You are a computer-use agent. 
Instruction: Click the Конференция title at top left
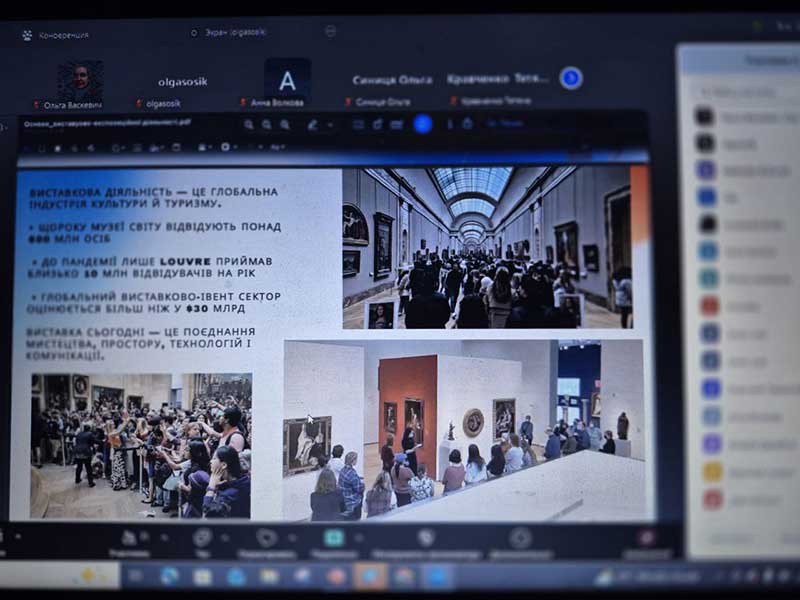(x=63, y=35)
